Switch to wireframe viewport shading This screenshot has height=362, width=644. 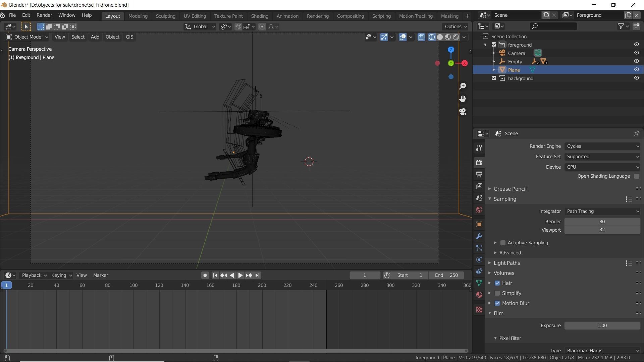pos(432,37)
